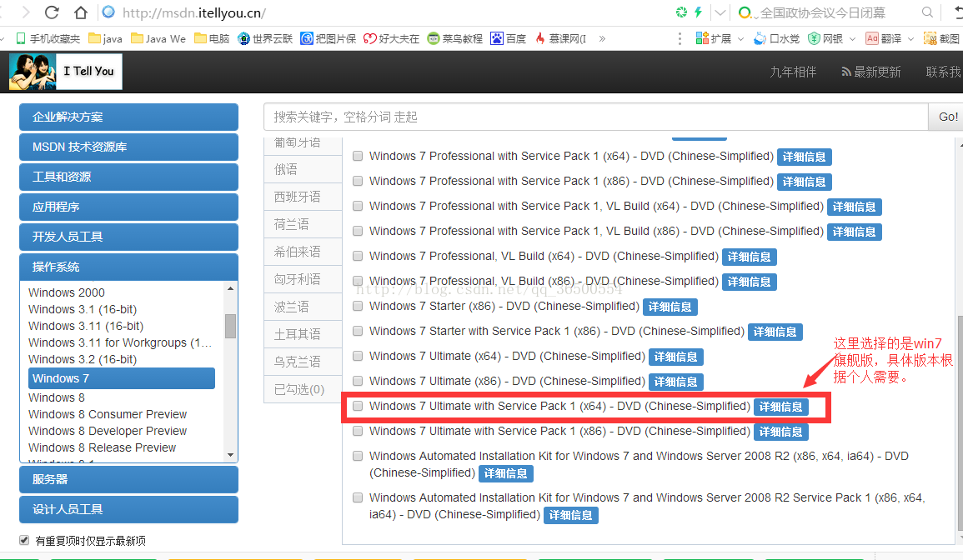Click the forward navigation arrow
Viewport: 963px width, 560px height.
pyautogui.click(x=25, y=12)
